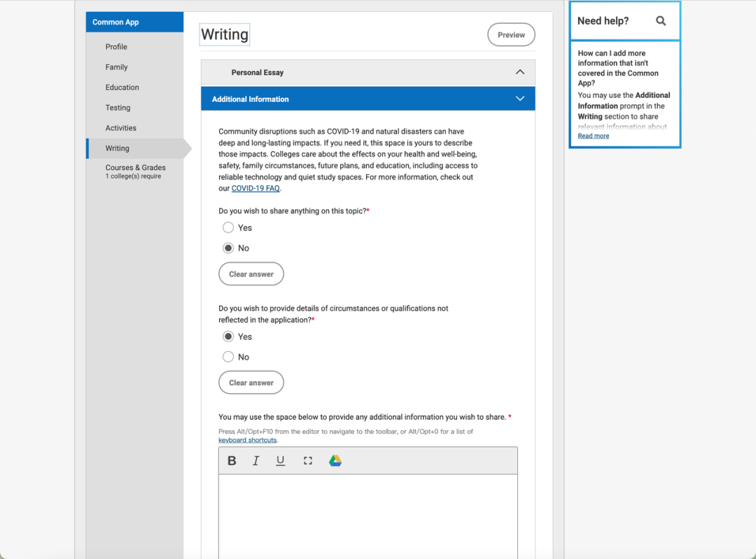This screenshot has width=756, height=559.
Task: Select Yes for providing circumstance details
Action: [228, 337]
